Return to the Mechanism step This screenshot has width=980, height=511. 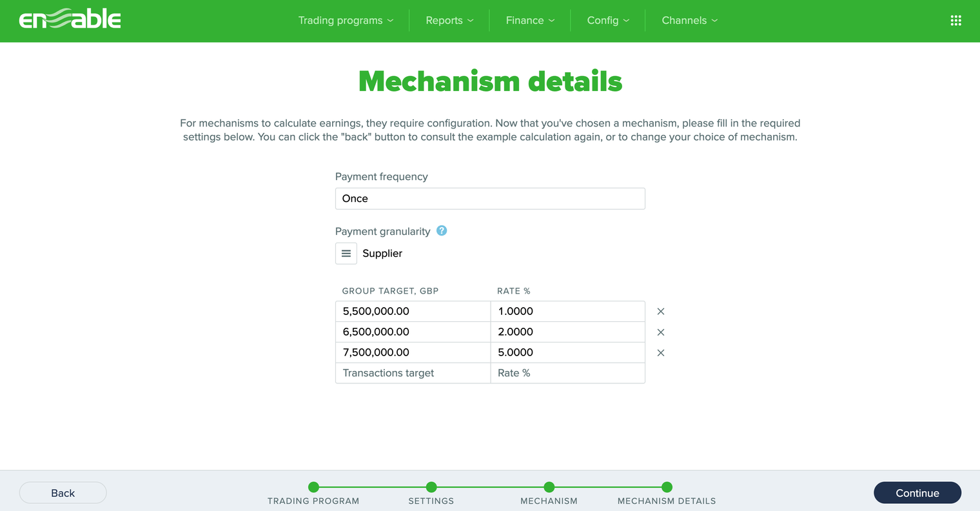[x=549, y=493]
